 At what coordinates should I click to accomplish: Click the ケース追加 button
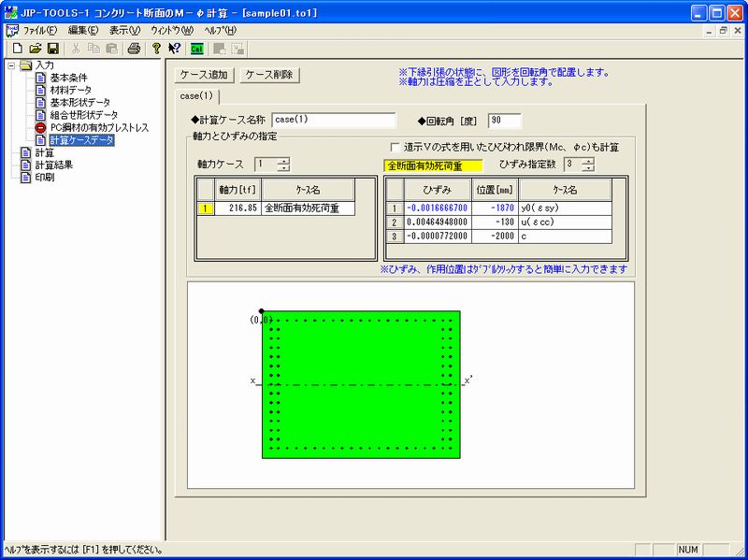[204, 74]
